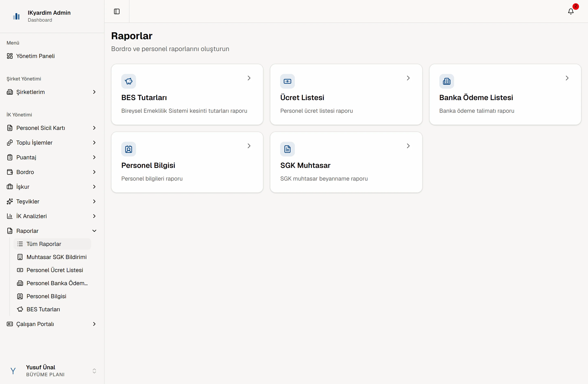Click the Bordro wallet icon
Screen dimensions: 588x384
10,172
